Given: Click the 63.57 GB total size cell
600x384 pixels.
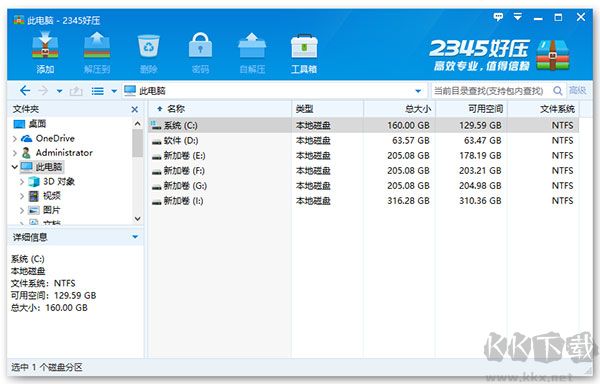Looking at the screenshot, I should coord(411,141).
